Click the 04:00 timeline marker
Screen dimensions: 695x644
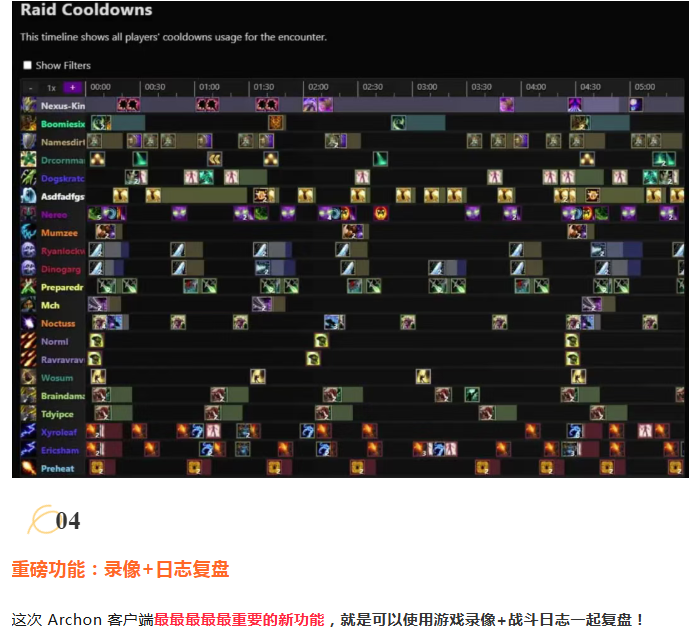[x=535, y=88]
